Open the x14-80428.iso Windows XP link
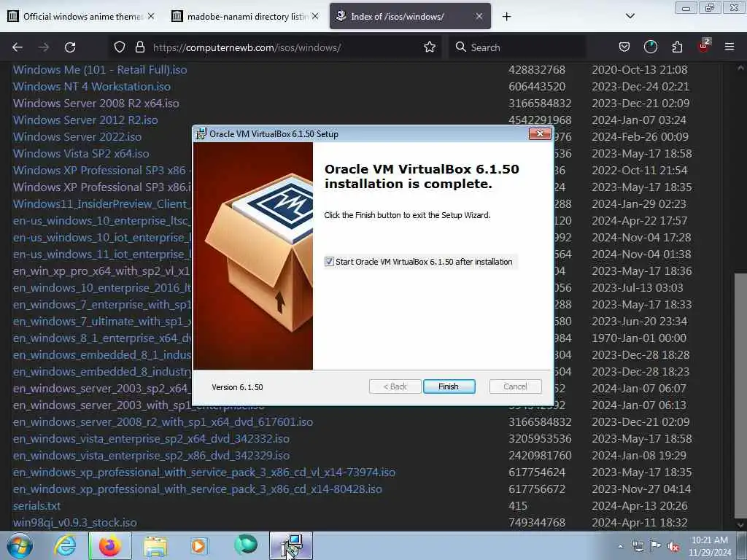This screenshot has width=747, height=560. 197,489
